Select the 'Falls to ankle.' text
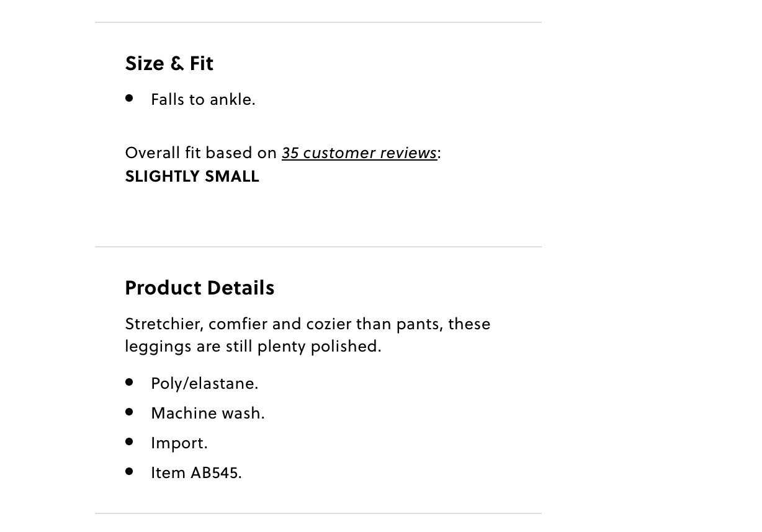Screen dimensions: 762x532 (x=203, y=99)
